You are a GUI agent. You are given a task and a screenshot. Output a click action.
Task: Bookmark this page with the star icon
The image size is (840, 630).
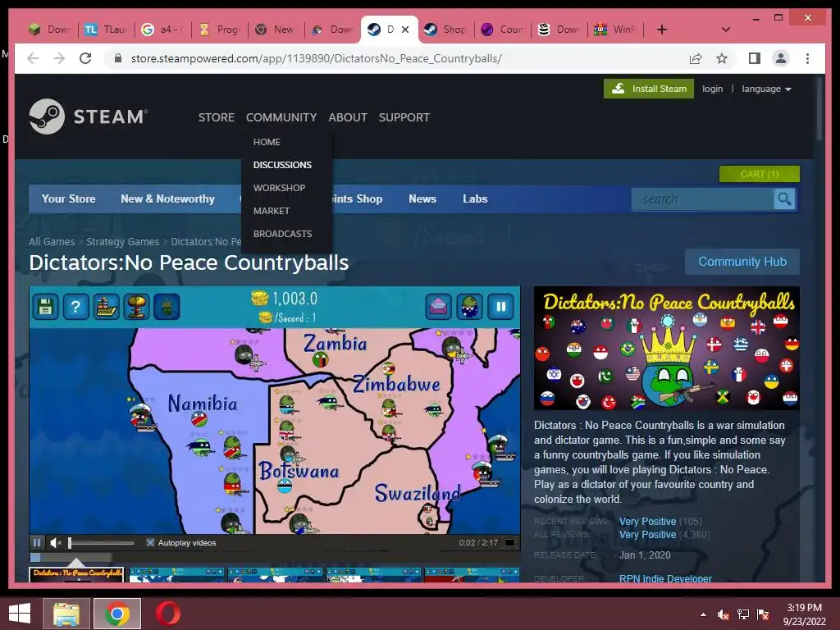pyautogui.click(x=722, y=58)
